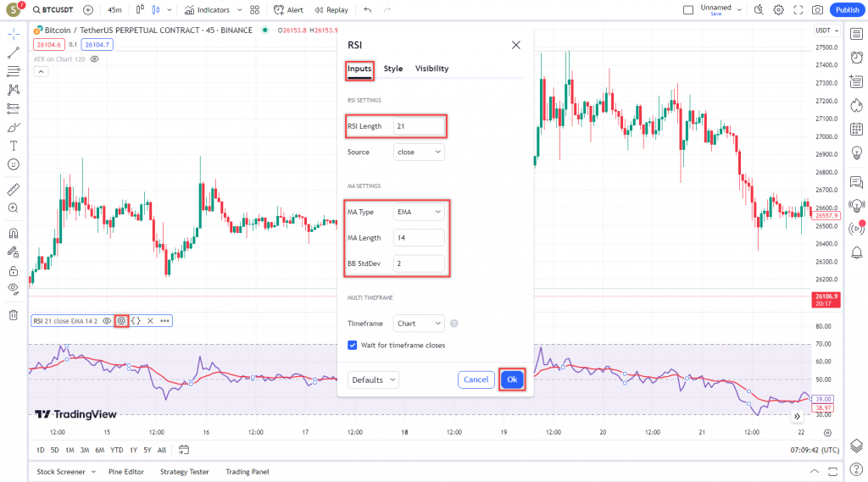Click the MA Length input field

[x=419, y=238]
